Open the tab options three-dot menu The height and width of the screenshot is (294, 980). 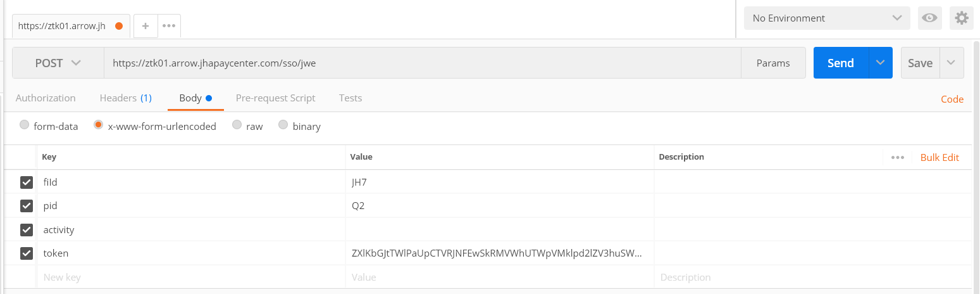168,26
